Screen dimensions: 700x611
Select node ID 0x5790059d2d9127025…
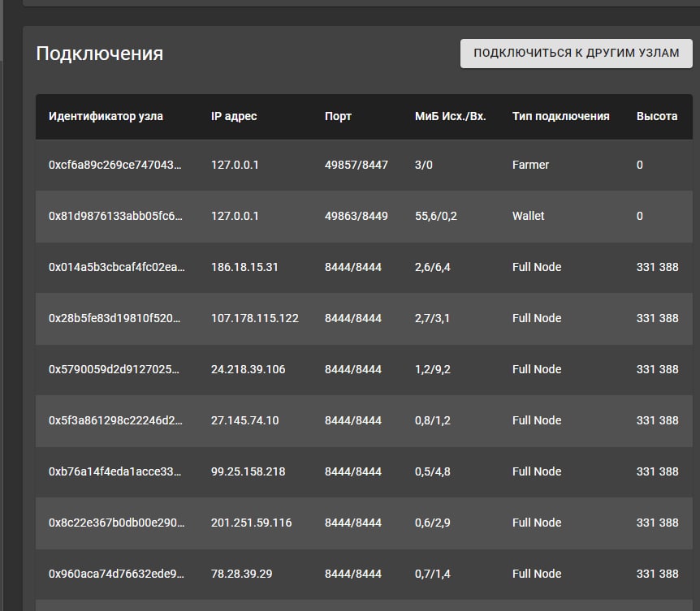(114, 369)
